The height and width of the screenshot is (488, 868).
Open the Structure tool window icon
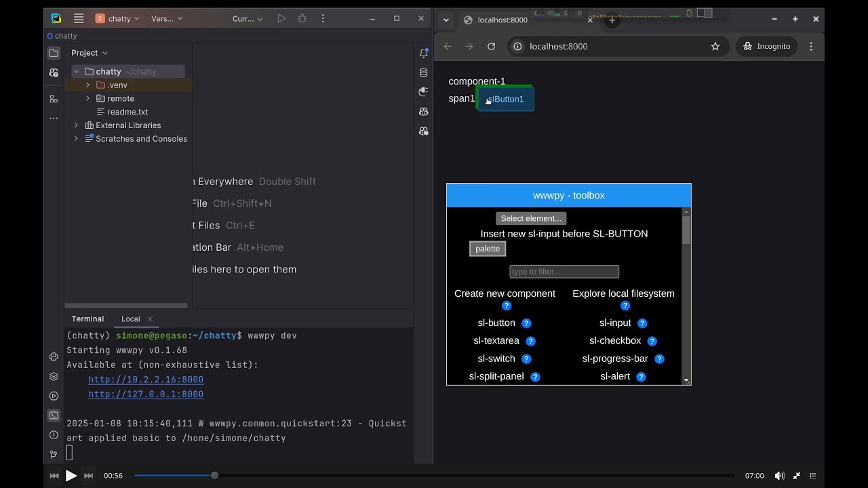tap(54, 99)
